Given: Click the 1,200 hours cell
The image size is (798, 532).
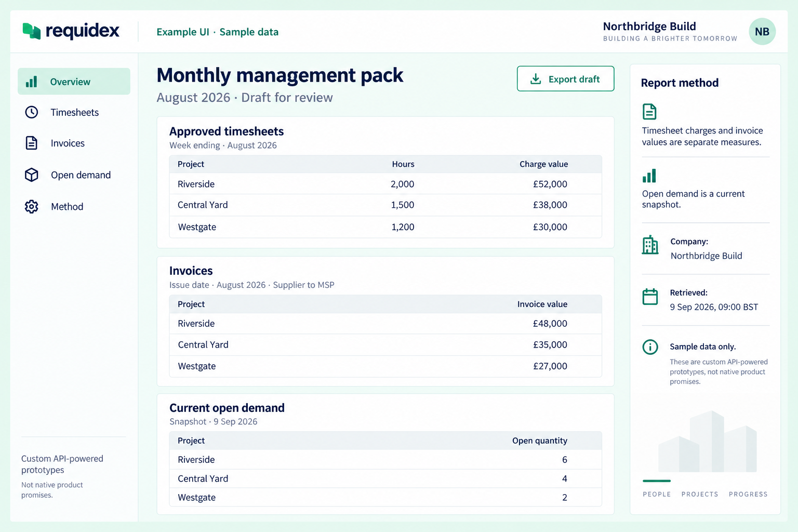Looking at the screenshot, I should 403,227.
